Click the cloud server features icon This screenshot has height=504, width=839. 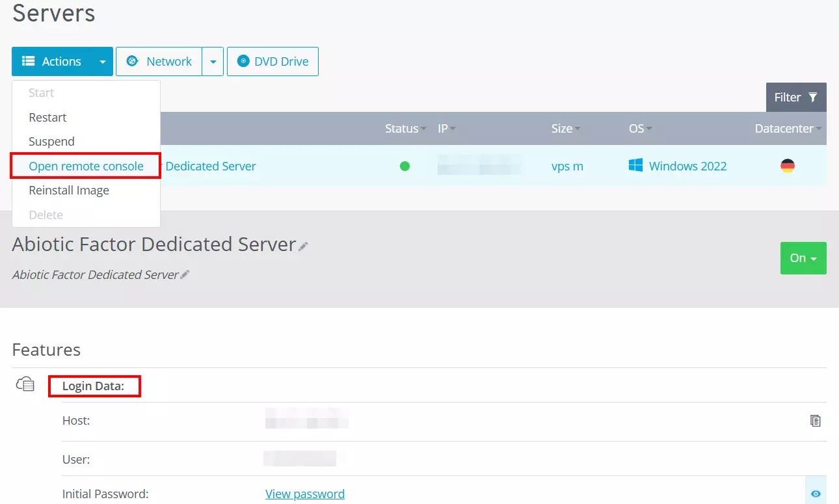click(25, 385)
